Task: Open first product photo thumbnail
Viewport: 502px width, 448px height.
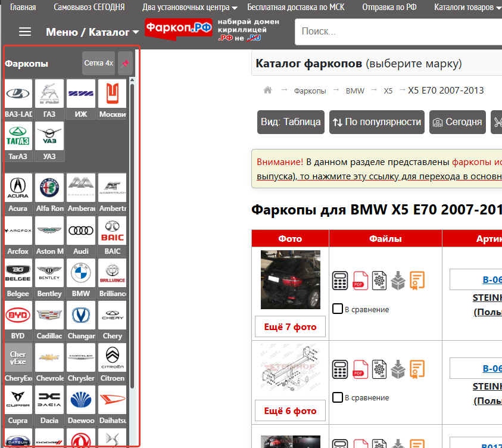Action: pos(291,279)
